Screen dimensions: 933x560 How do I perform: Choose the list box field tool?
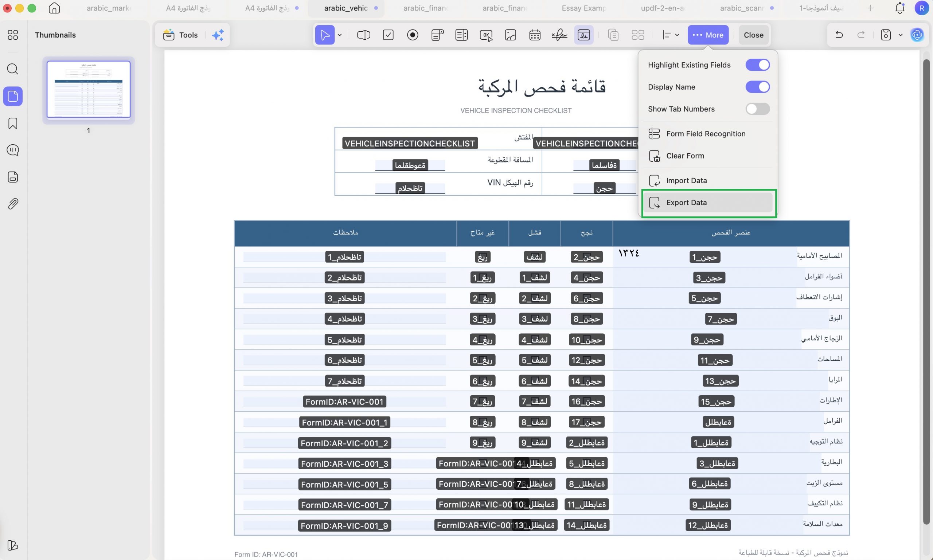[461, 35]
